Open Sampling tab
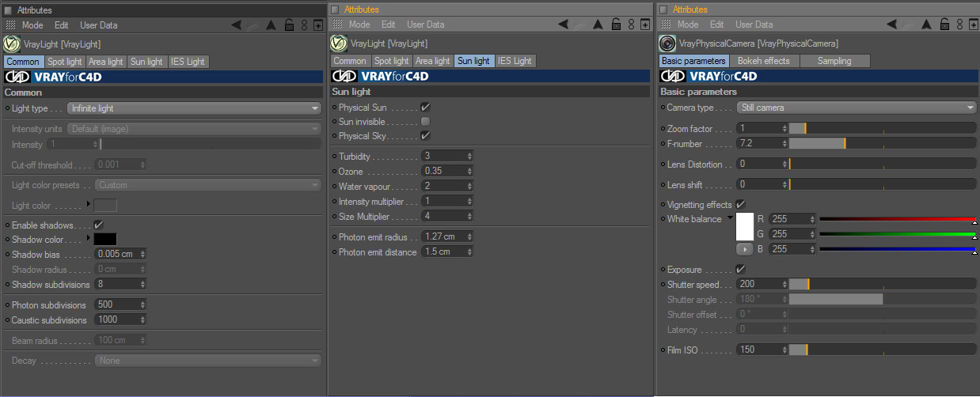 (x=834, y=61)
